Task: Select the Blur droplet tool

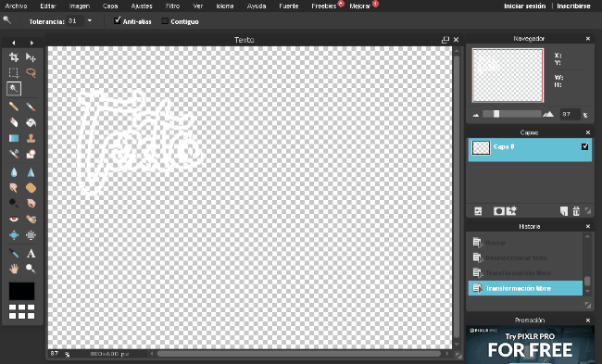Action: 14,172
